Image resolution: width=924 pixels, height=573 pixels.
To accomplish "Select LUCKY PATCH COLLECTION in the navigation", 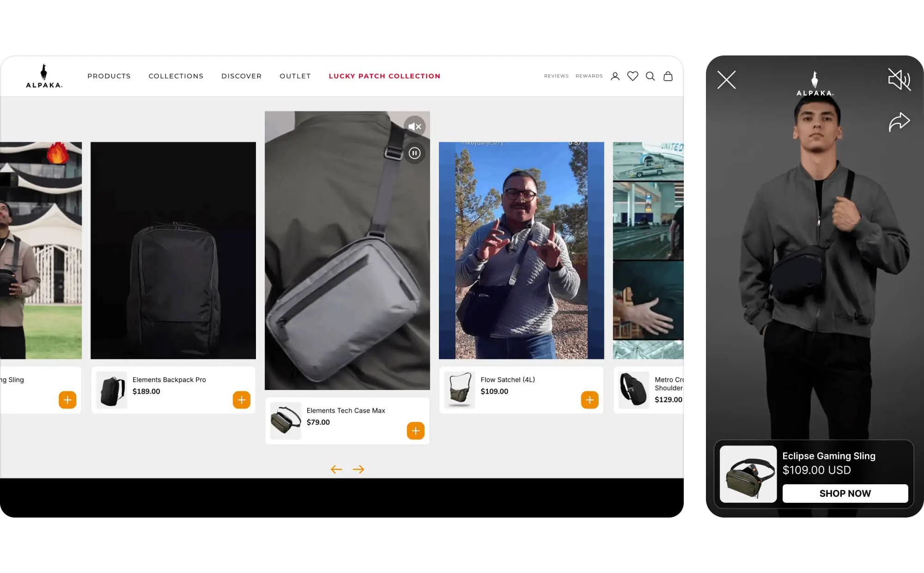I will tap(384, 76).
